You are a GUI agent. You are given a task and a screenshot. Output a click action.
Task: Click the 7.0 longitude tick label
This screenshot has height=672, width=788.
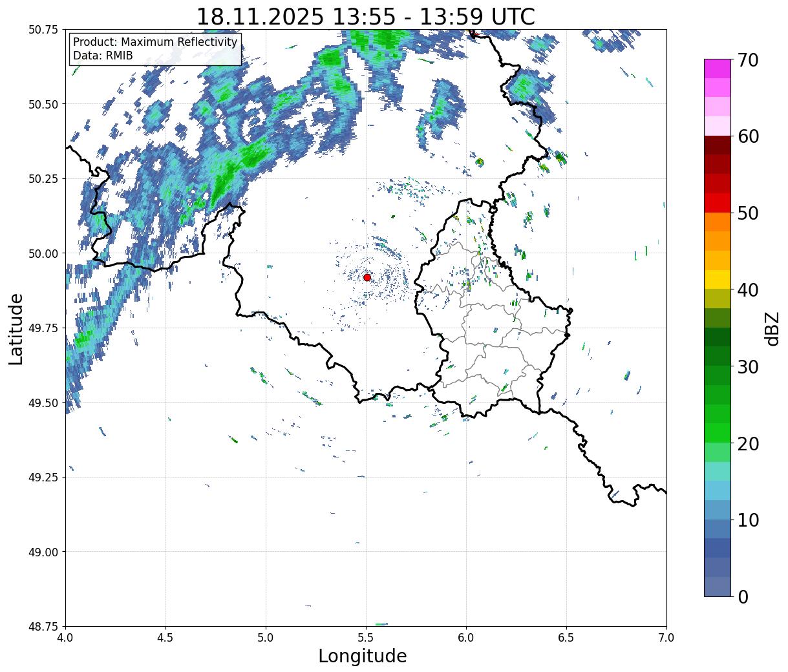tap(666, 637)
